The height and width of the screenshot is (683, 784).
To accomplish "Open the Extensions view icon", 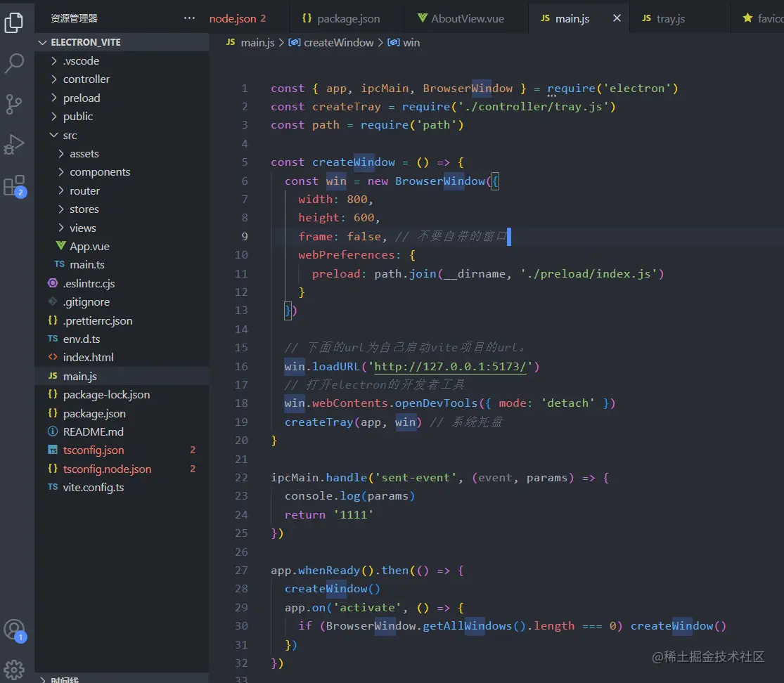I will (x=14, y=186).
